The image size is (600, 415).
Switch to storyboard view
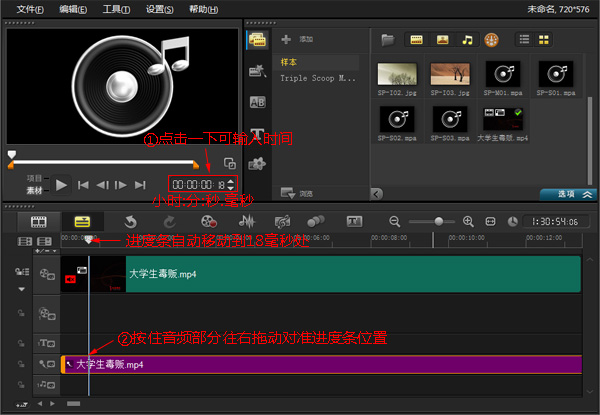point(39,221)
